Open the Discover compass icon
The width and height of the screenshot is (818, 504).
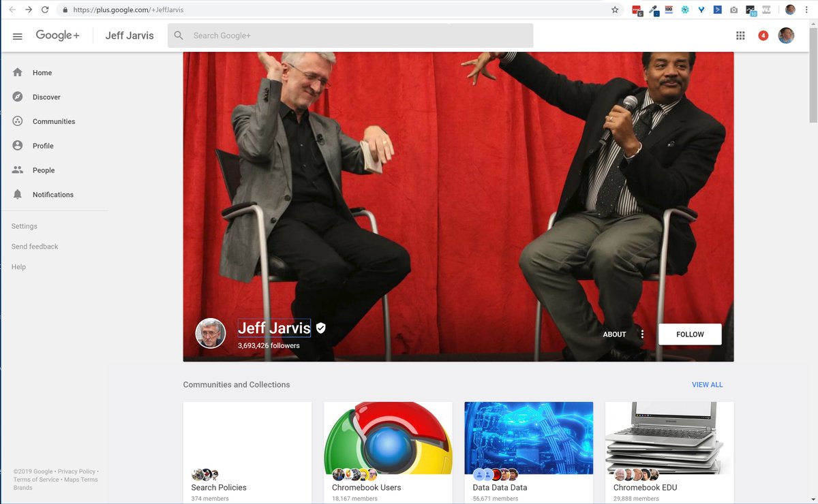tap(18, 97)
